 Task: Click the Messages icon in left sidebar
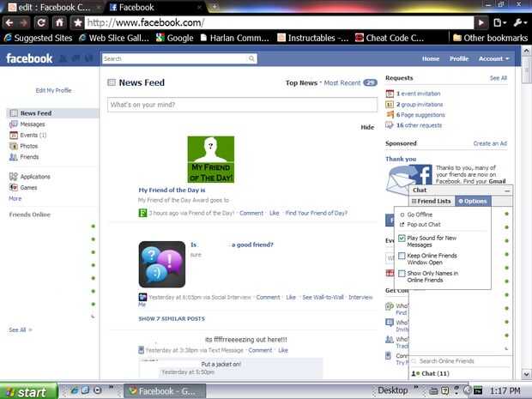coord(13,124)
